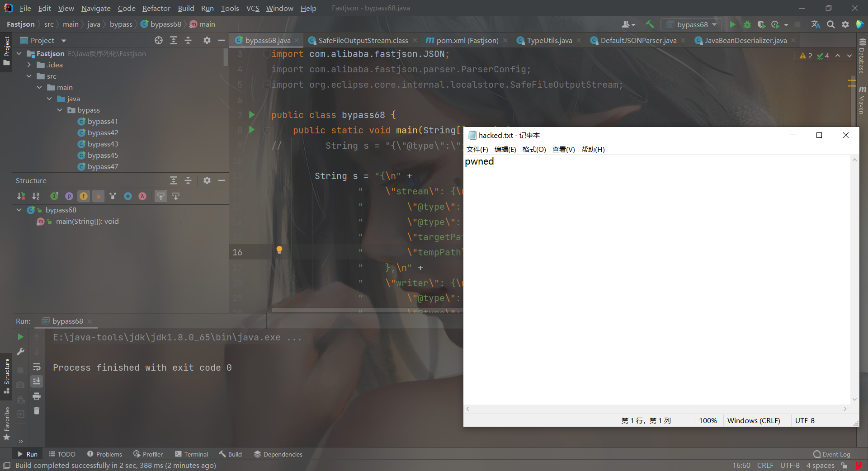Click UTF-8 encoding in IDE status bar
Image resolution: width=868 pixels, height=471 pixels.
click(790, 465)
